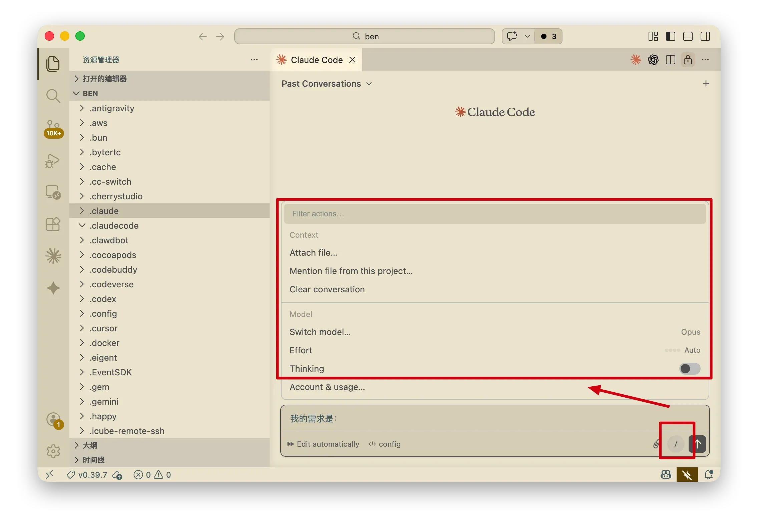This screenshot has width=758, height=532.
Task: Collapse the .claudecode folder
Action: (169, 225)
